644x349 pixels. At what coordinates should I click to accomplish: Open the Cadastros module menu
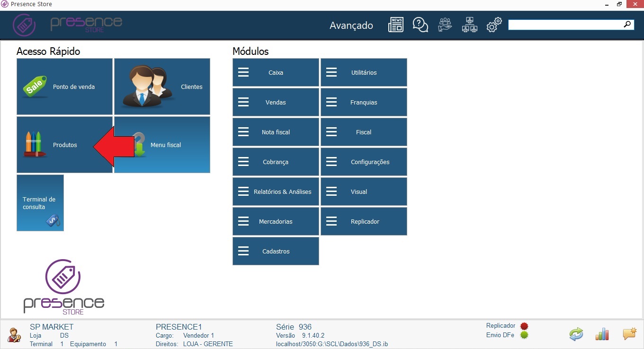[x=276, y=251]
